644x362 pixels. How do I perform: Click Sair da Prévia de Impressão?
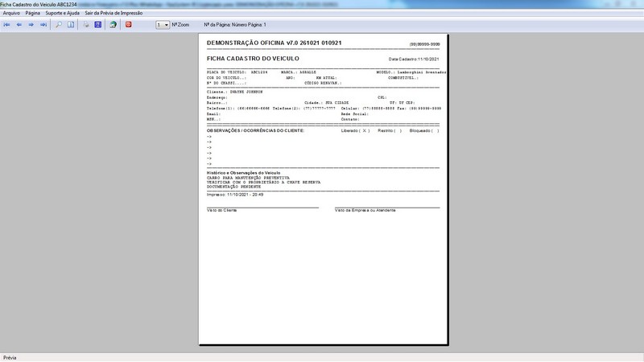(x=114, y=13)
